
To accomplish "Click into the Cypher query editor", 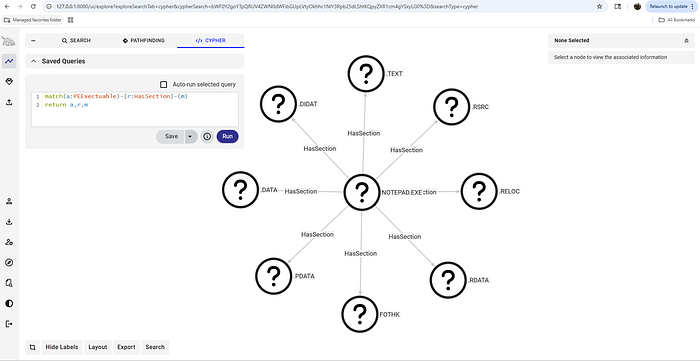I will (135, 109).
